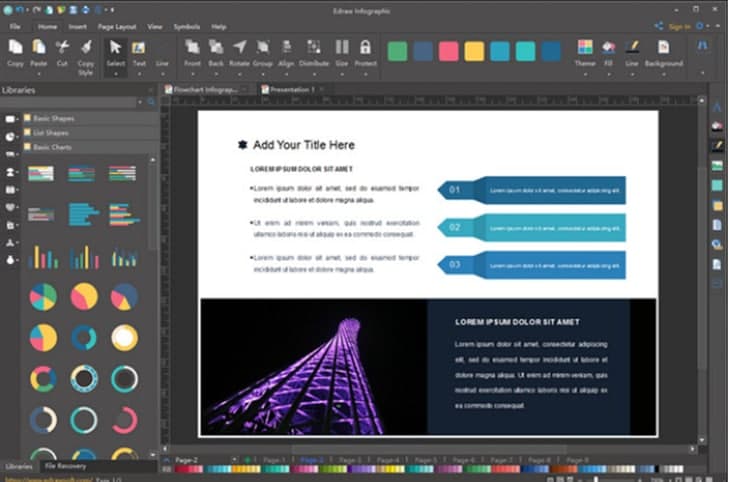729x482 pixels.
Task: Select the purple tower image
Action: pyautogui.click(x=314, y=367)
